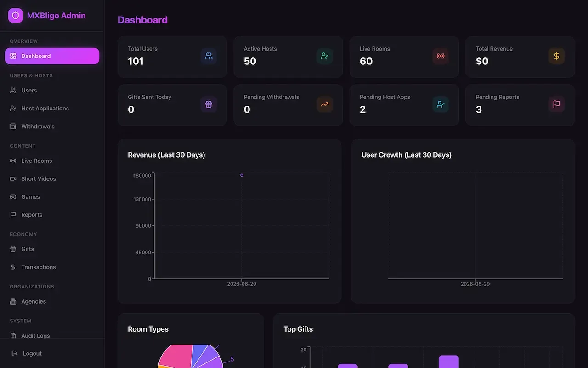
Task: Click the Short Videos camera icon
Action: point(13,179)
